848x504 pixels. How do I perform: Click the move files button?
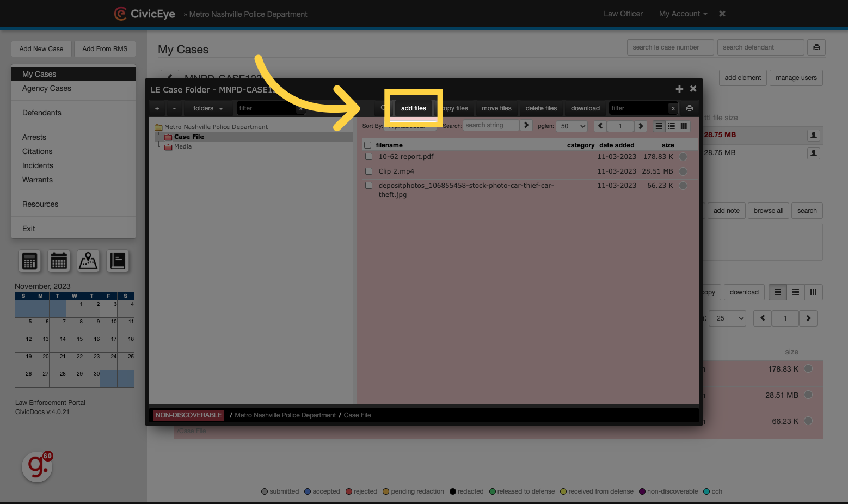(497, 108)
